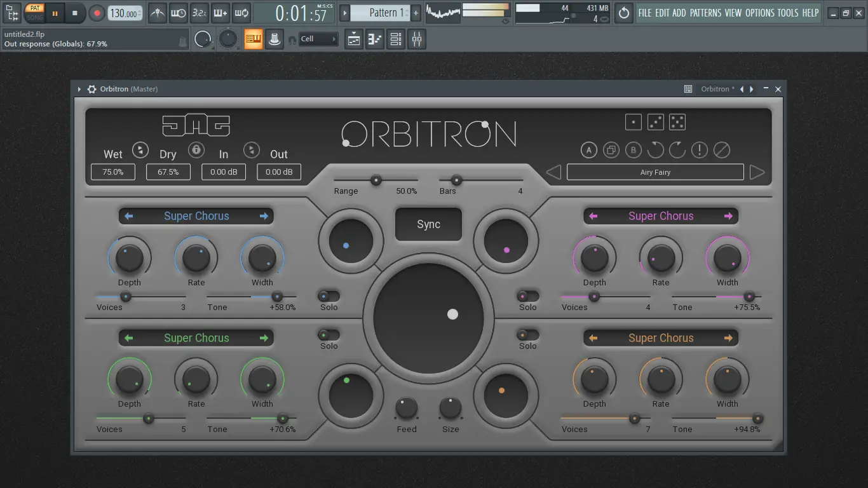Open the Cell dropdown in the toolbar
Viewport: 868px width, 488px height.
pos(318,39)
